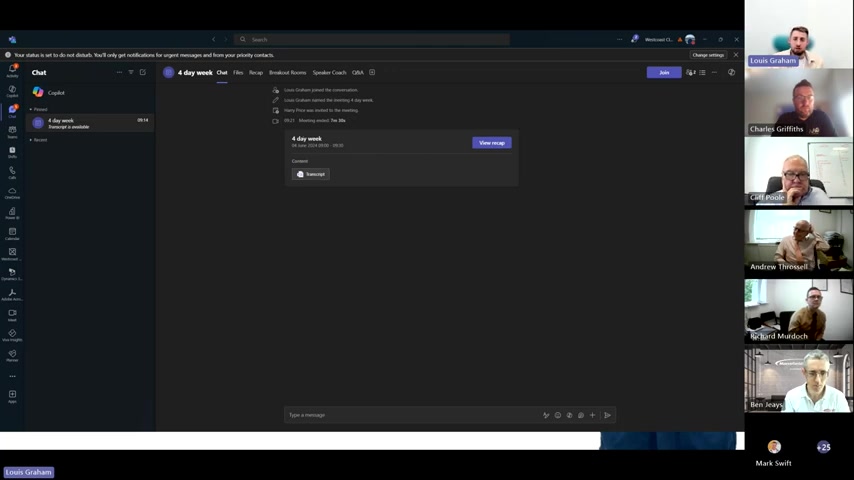Open the plus actions in compose box
The image size is (854, 480).
click(x=593, y=415)
